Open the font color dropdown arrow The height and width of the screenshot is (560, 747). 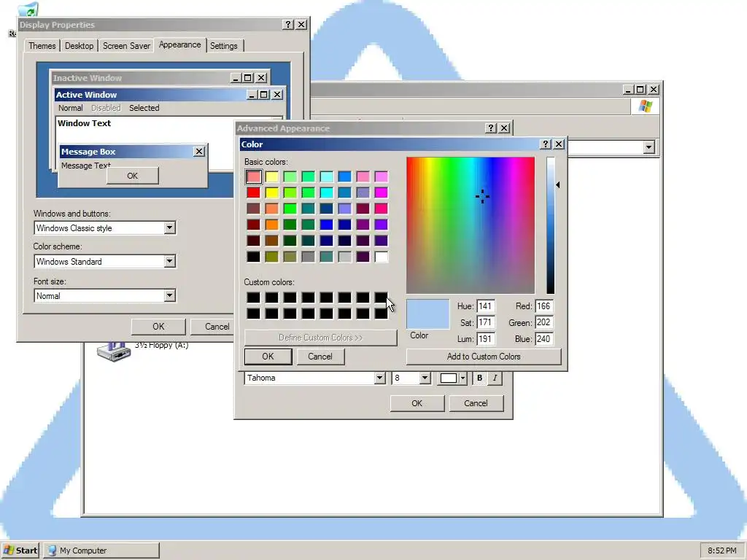pyautogui.click(x=462, y=378)
